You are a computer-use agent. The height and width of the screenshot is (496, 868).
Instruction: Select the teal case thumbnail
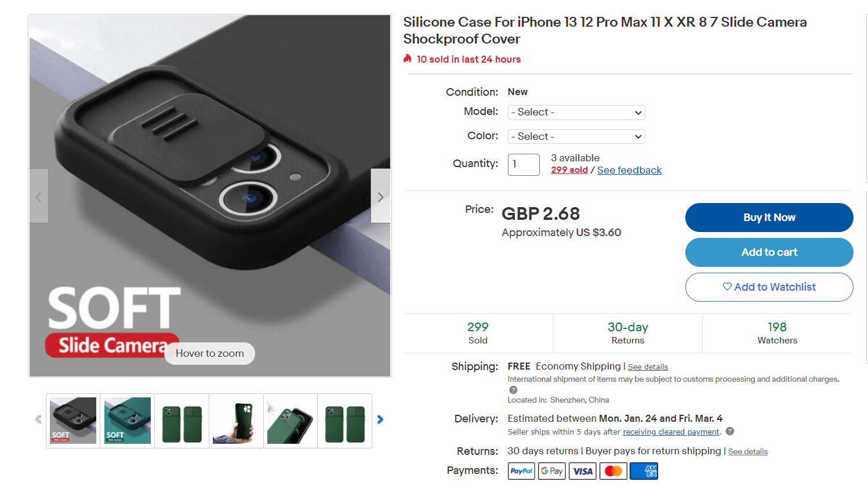(128, 421)
